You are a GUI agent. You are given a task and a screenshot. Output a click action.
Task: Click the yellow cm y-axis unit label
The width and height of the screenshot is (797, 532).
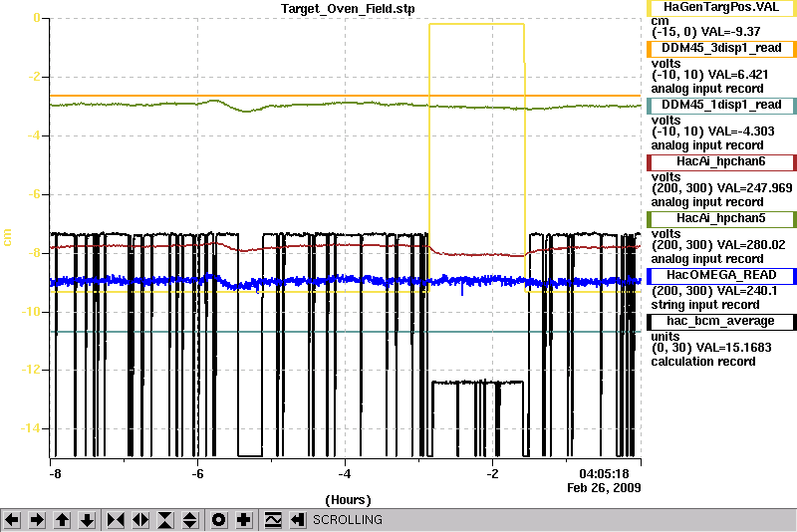pos(7,237)
